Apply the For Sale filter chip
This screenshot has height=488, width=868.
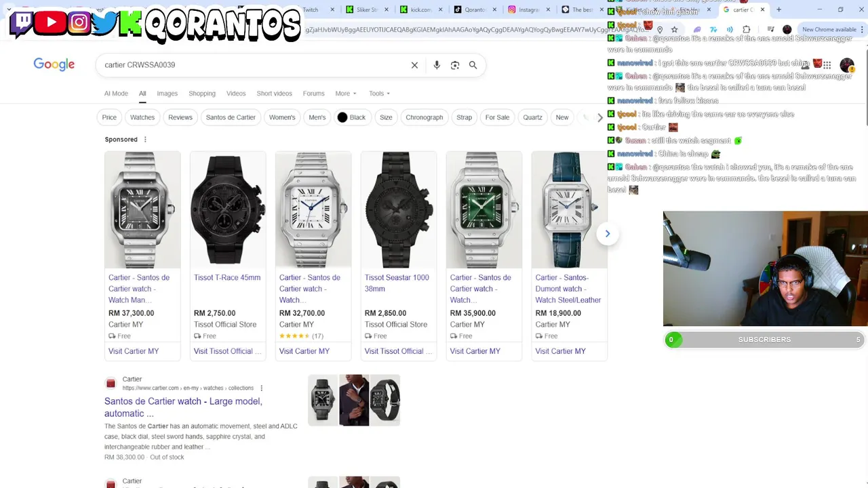tap(497, 117)
